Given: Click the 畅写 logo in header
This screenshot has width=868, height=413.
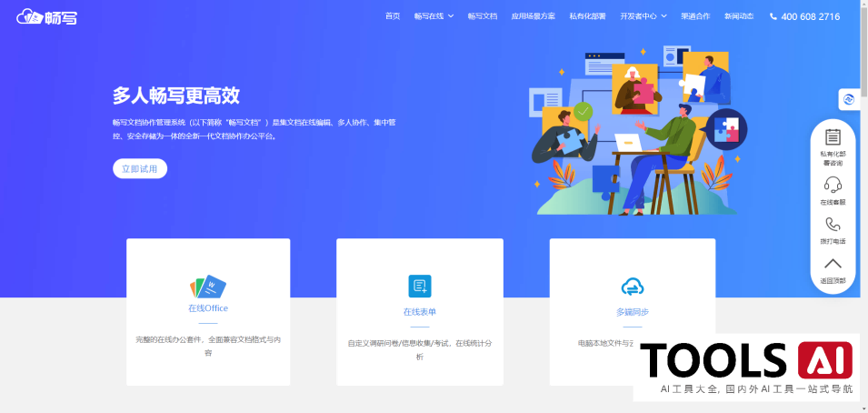Looking at the screenshot, I should pyautogui.click(x=46, y=16).
